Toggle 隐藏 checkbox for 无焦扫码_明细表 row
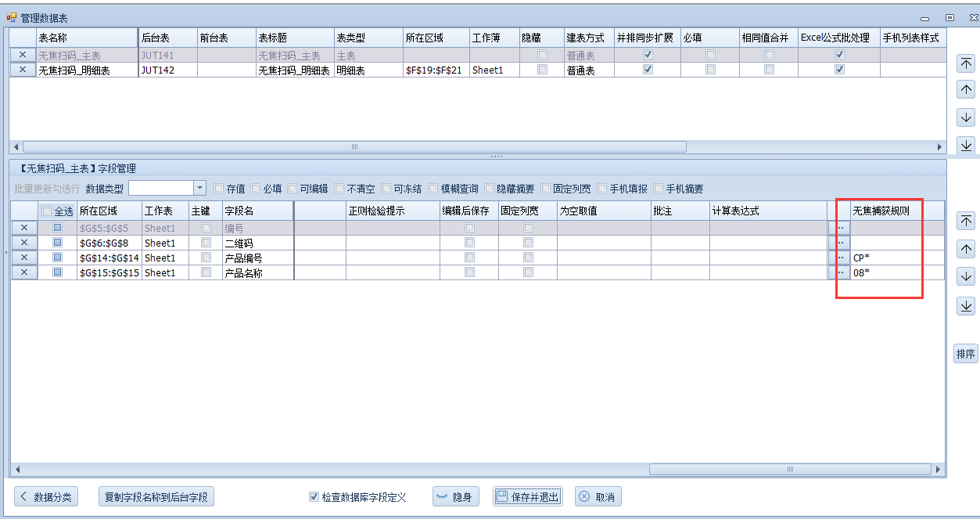The height and width of the screenshot is (519, 980). pos(542,70)
